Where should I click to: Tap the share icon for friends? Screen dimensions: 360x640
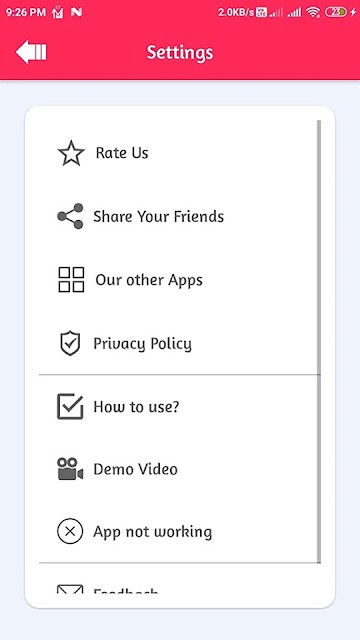tap(70, 216)
